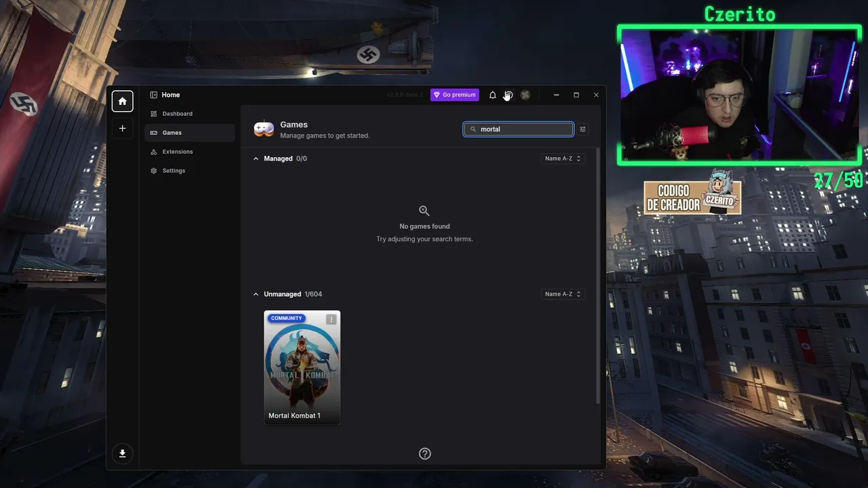
Task: Click the COMMUNITY badge on the game card
Action: 286,319
